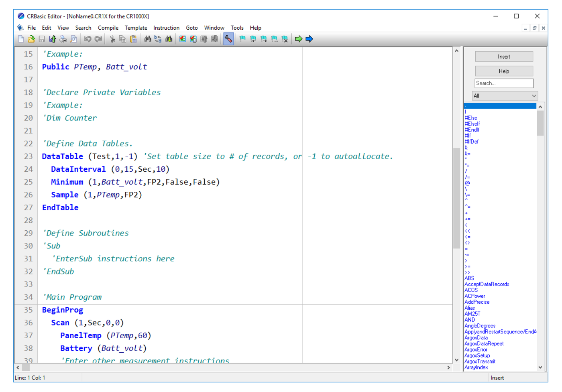
Task: Click the Find Next binoculars icon
Action: [169, 39]
